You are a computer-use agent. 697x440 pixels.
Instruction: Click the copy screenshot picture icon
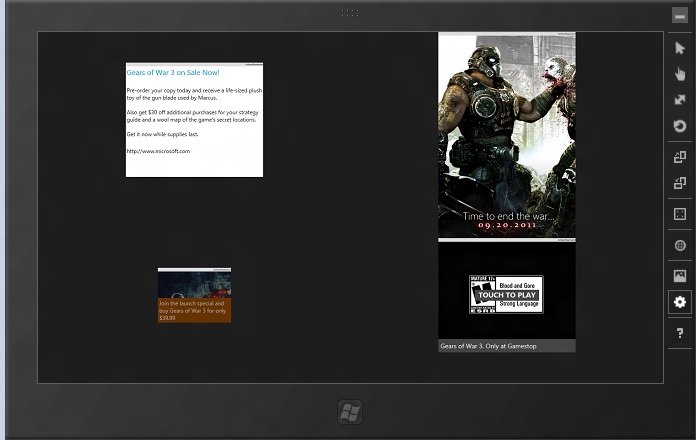coord(680,276)
